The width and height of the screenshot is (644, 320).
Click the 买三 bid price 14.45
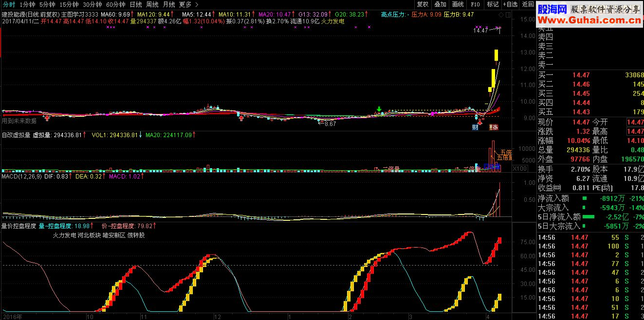click(x=581, y=94)
